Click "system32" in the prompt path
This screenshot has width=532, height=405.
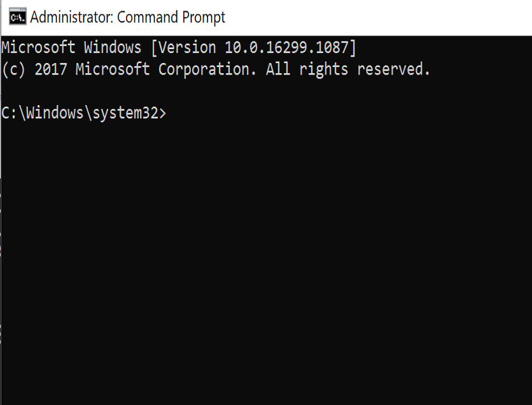(x=125, y=113)
